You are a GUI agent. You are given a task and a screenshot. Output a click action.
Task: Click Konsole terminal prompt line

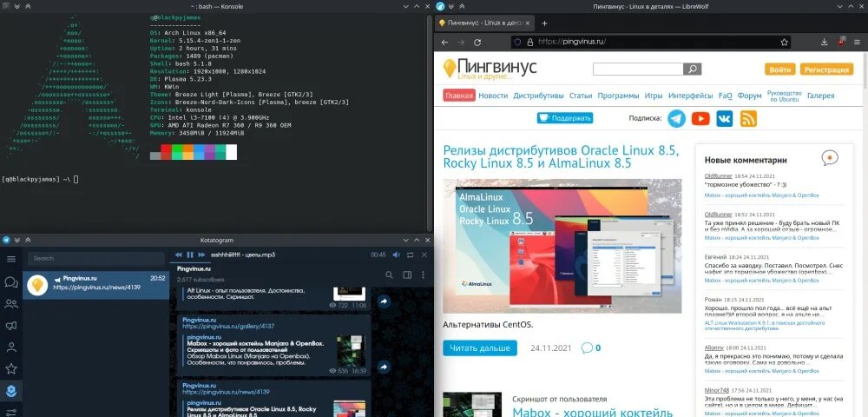pos(40,179)
